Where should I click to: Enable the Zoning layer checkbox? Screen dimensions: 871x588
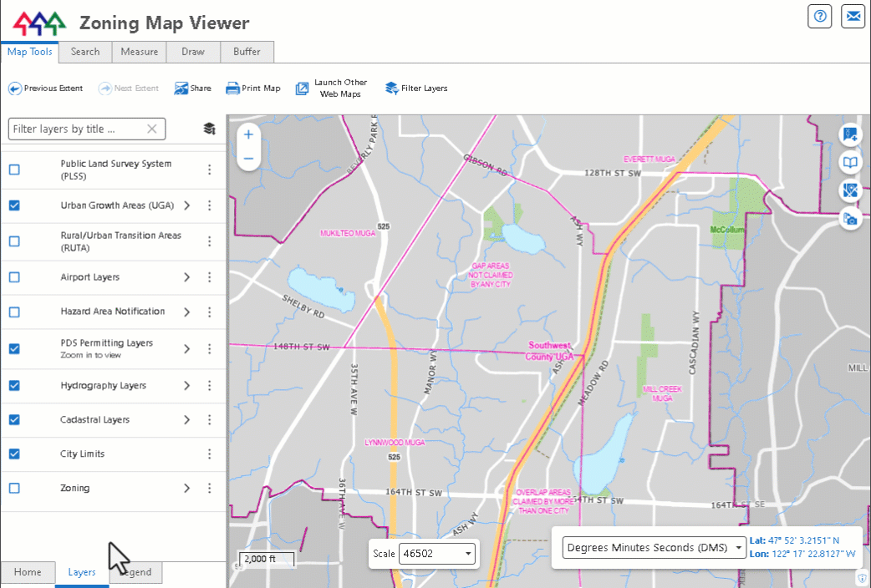pyautogui.click(x=14, y=488)
